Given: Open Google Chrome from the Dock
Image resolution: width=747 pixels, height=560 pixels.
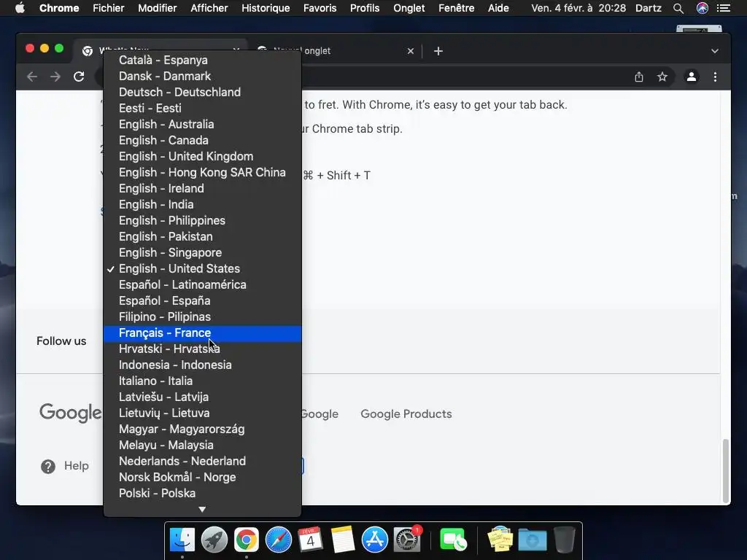Looking at the screenshot, I should point(247,540).
